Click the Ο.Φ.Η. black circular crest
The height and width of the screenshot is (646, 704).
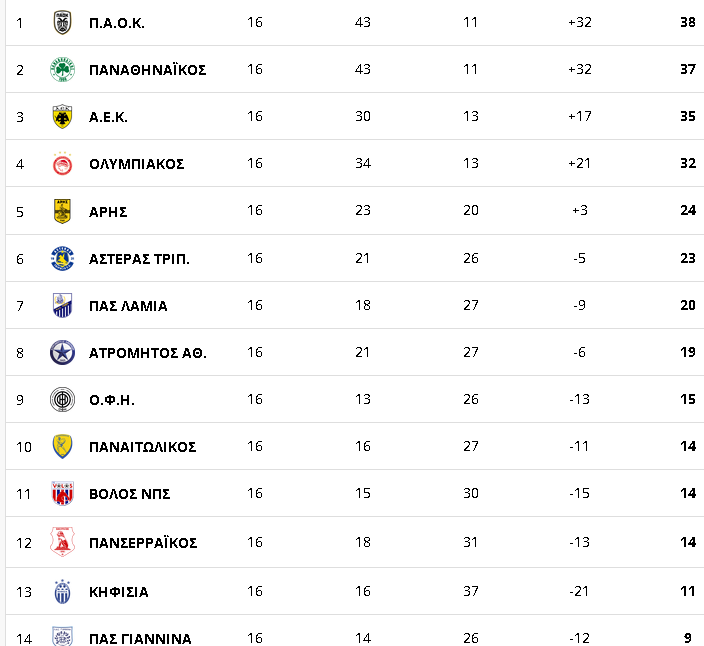coord(62,400)
